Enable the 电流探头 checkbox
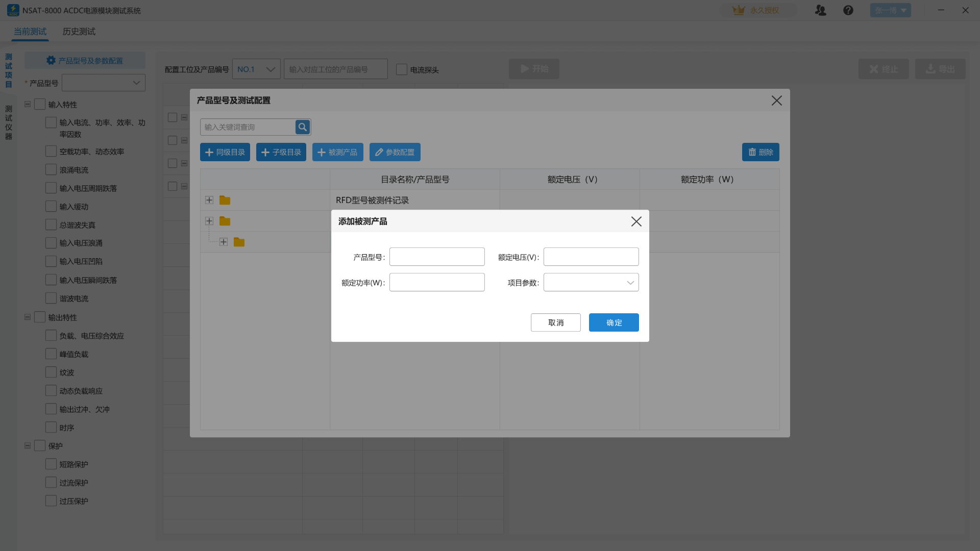Viewport: 980px width, 551px height. [402, 69]
